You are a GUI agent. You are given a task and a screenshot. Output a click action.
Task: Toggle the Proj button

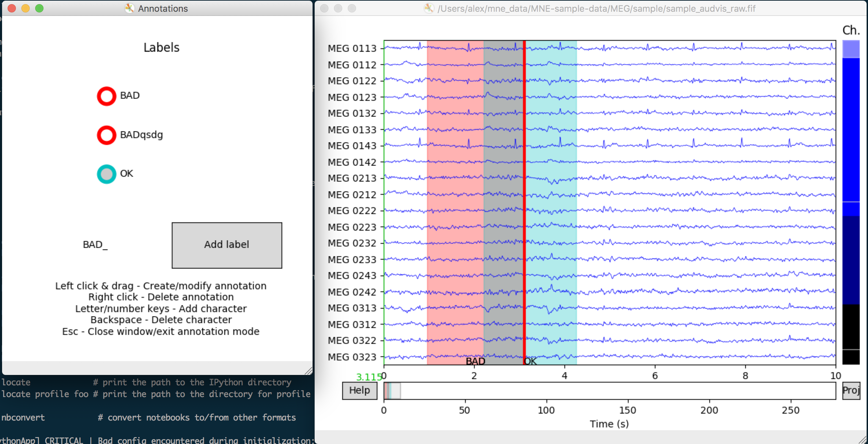(x=852, y=390)
